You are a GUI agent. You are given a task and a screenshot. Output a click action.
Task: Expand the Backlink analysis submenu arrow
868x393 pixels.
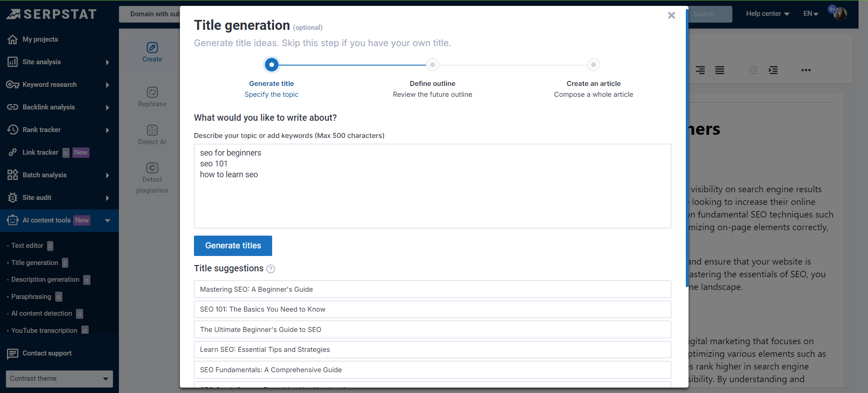[x=108, y=108]
